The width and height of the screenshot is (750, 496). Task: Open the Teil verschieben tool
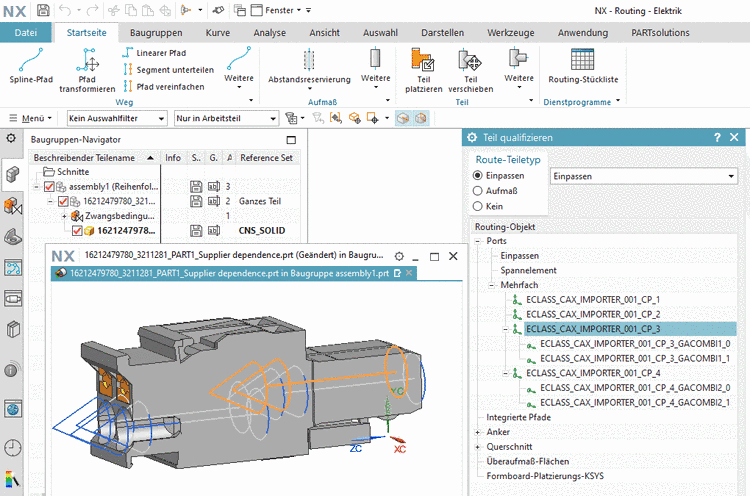[x=468, y=62]
